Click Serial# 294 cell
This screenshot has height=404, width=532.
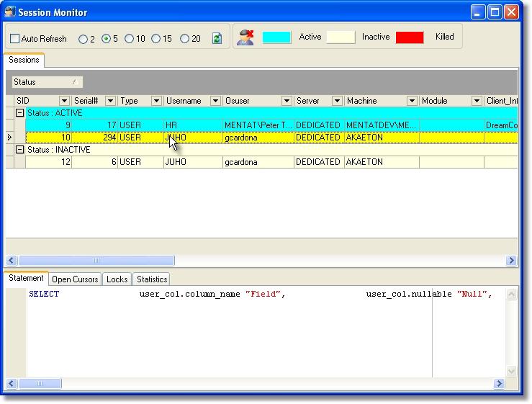94,138
